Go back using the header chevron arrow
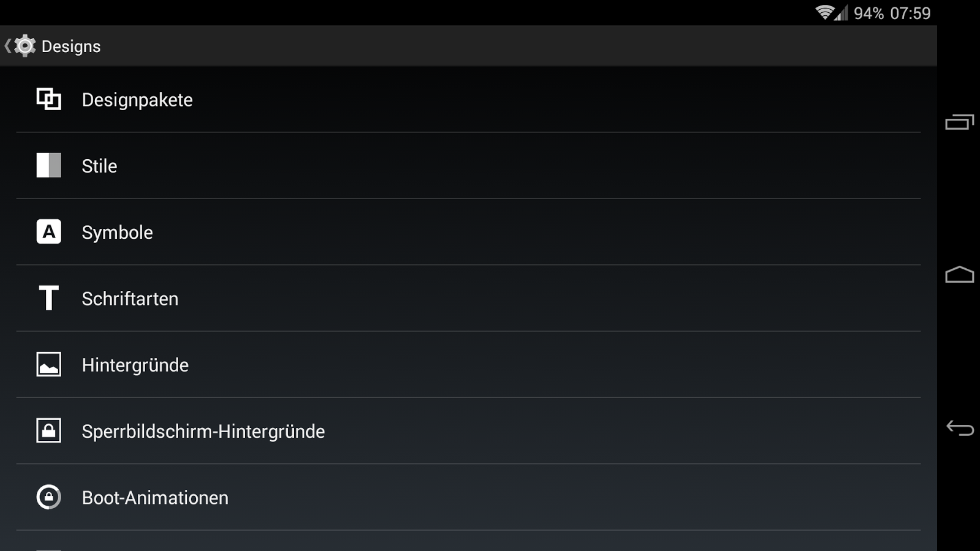The image size is (980, 551). pos(7,46)
